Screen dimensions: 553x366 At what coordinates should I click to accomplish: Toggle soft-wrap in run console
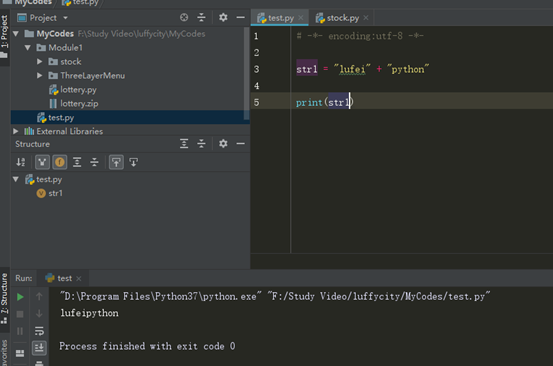click(39, 331)
